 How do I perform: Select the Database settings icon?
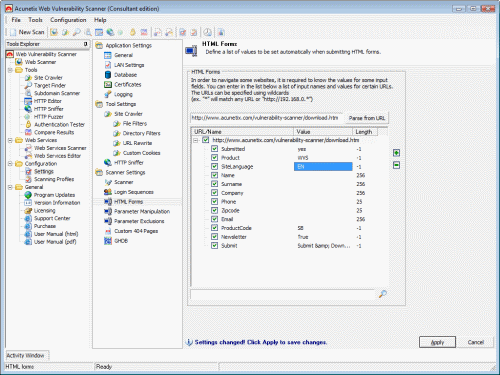tap(108, 75)
